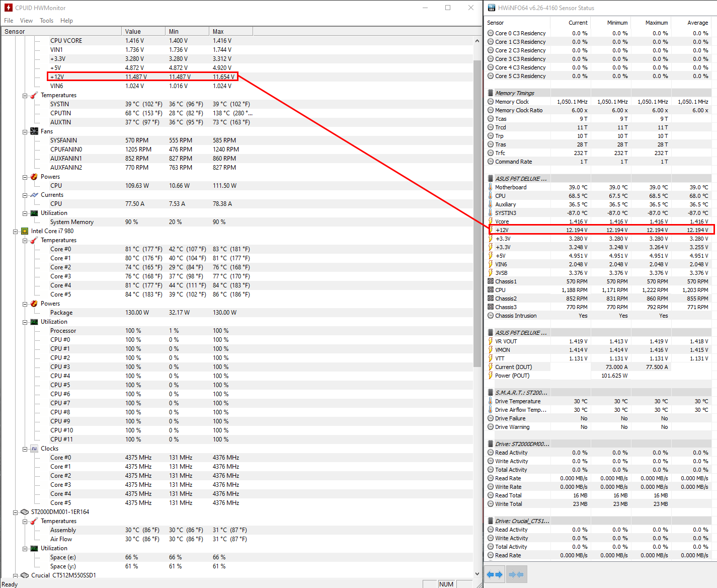Collapse the Crucial CT512M550SSD1 node
717x588 pixels.
click(x=15, y=575)
